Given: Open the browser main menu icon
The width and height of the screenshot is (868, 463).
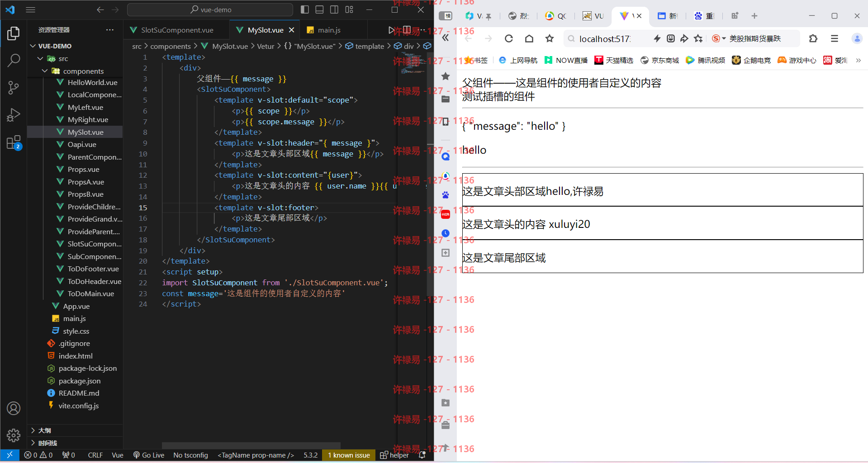Looking at the screenshot, I should point(835,39).
